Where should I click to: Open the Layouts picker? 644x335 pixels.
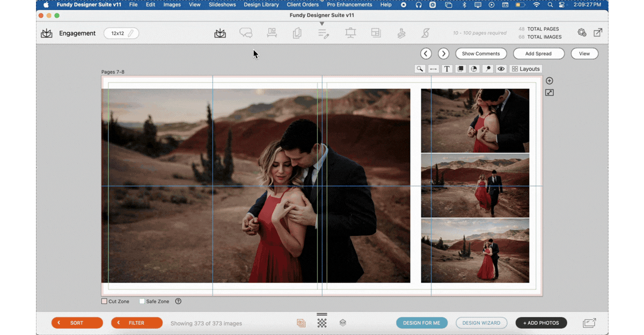pyautogui.click(x=525, y=69)
